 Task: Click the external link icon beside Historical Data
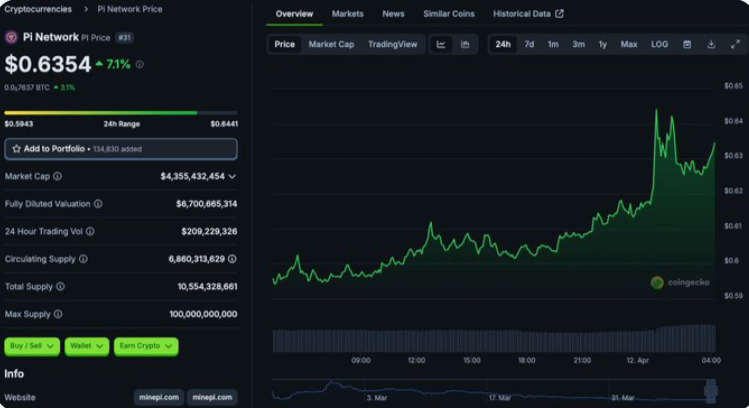(559, 14)
